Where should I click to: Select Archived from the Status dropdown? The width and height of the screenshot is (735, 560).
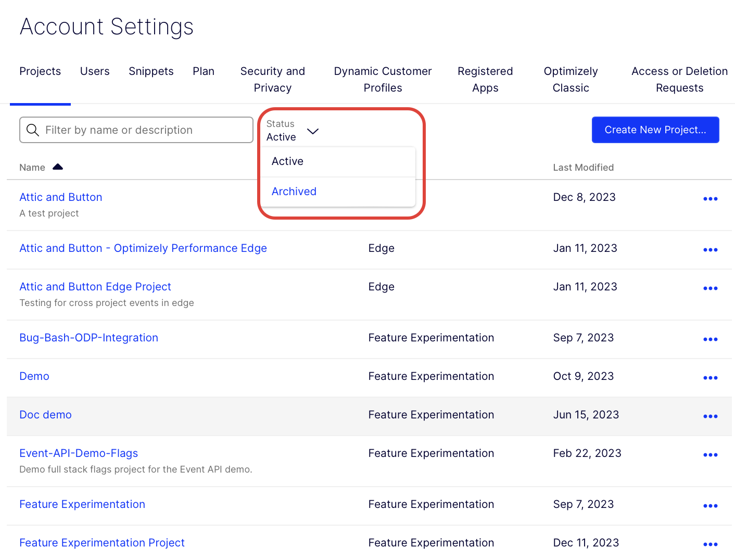[x=294, y=191]
